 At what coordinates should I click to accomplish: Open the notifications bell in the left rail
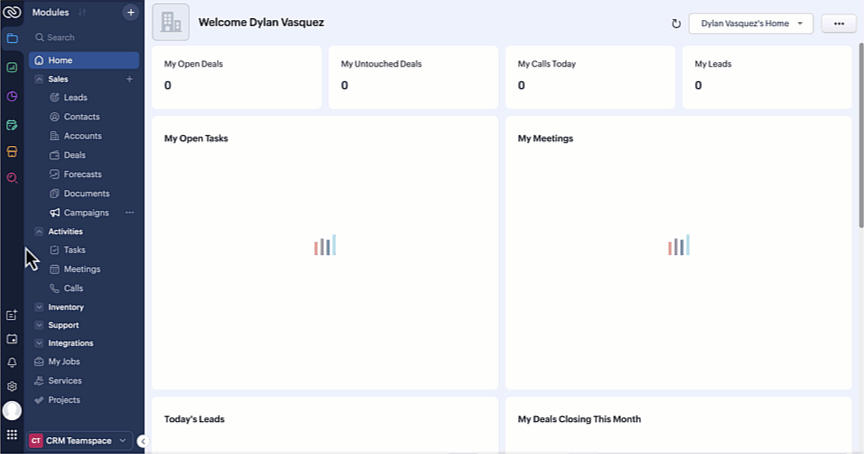(x=12, y=362)
